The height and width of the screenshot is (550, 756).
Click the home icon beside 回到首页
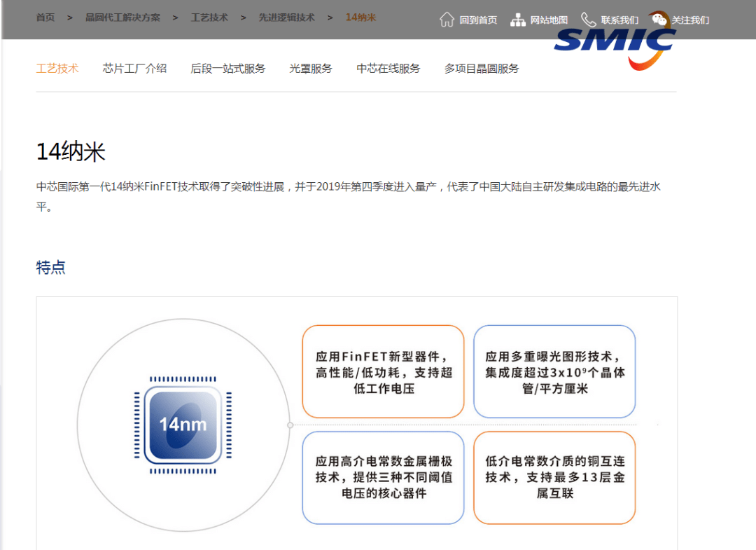[x=447, y=20]
